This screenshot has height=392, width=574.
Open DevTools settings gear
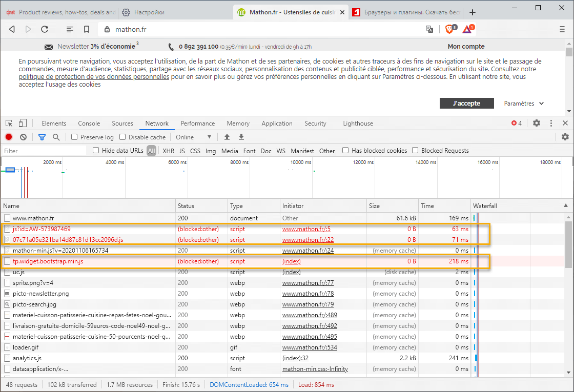click(537, 123)
